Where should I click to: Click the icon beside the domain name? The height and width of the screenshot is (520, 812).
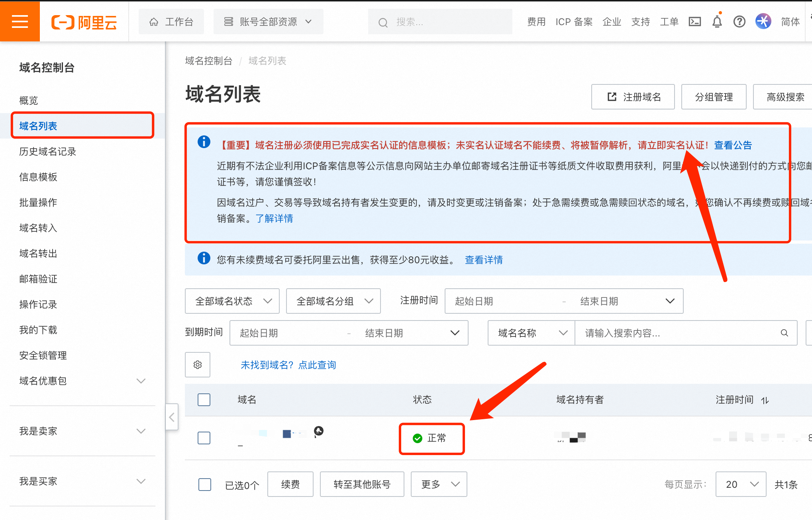tap(319, 431)
